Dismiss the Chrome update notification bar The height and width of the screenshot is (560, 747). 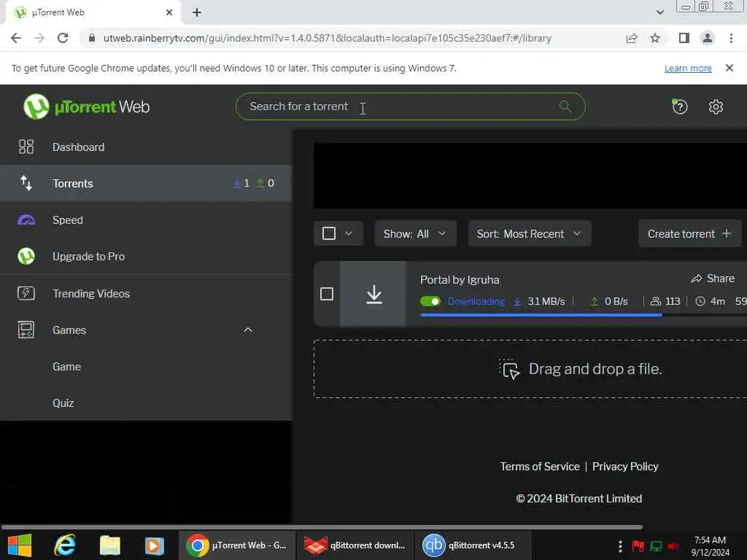pos(729,68)
